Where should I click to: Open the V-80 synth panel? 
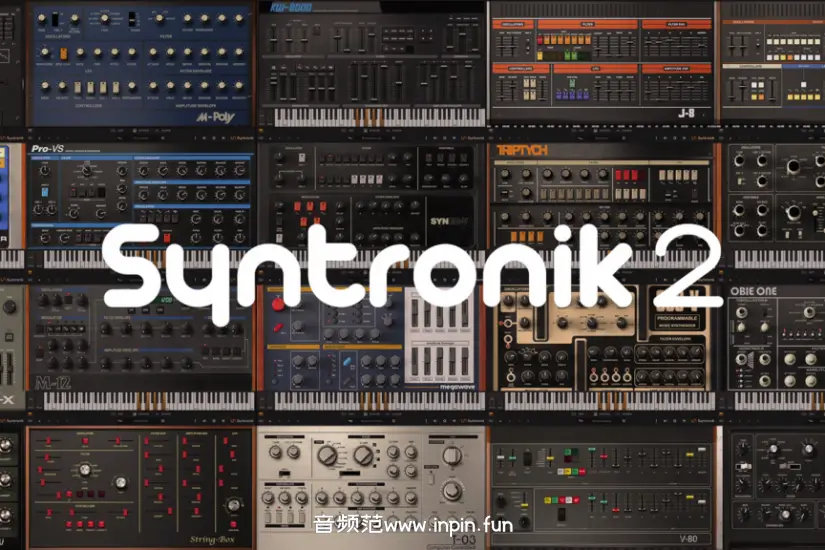coord(603,488)
